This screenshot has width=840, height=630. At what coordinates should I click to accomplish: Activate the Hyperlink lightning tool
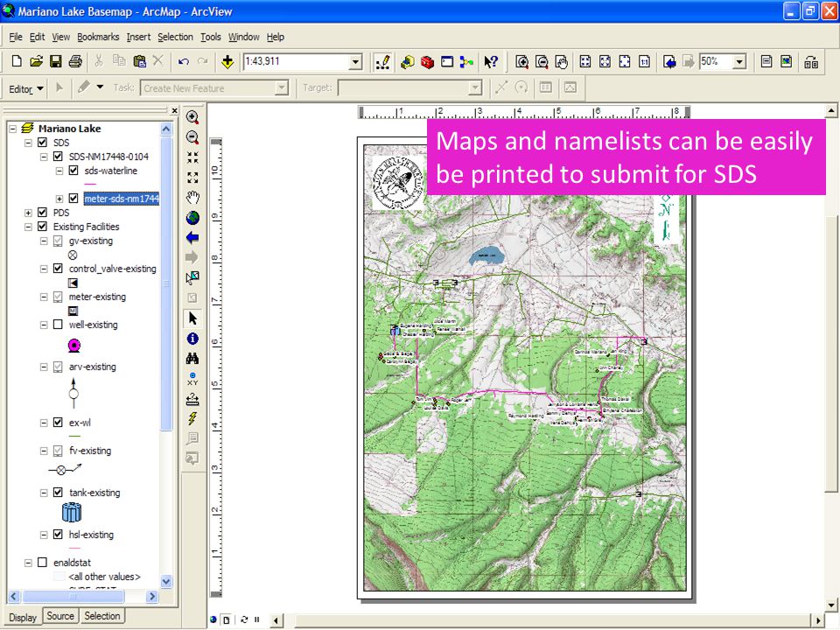coord(192,418)
